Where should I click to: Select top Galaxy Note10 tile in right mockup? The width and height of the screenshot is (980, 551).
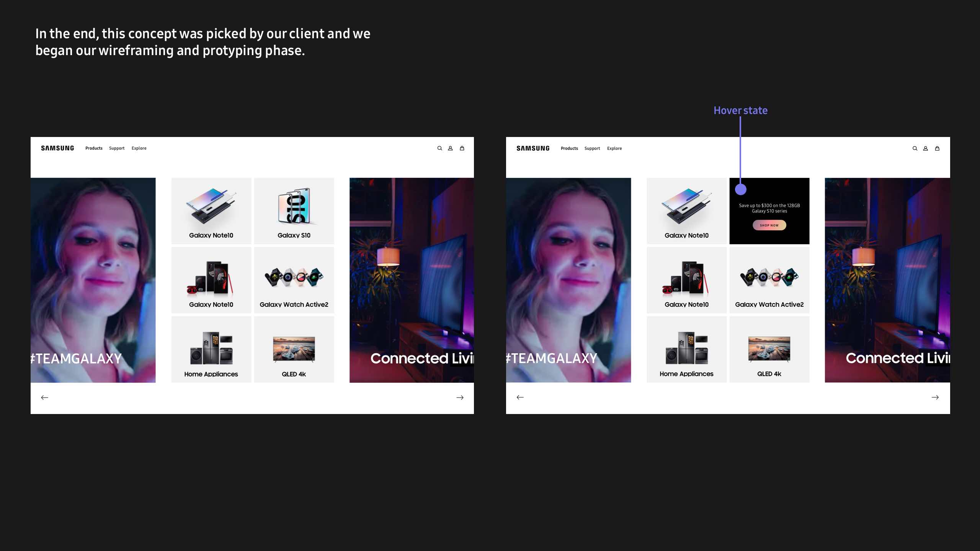687,211
